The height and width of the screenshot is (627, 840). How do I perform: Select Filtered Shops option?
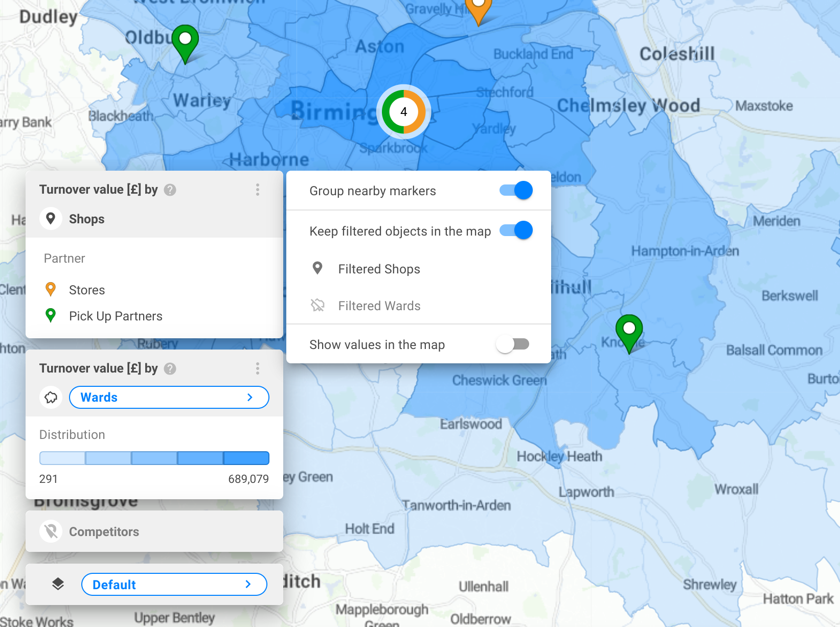click(379, 269)
